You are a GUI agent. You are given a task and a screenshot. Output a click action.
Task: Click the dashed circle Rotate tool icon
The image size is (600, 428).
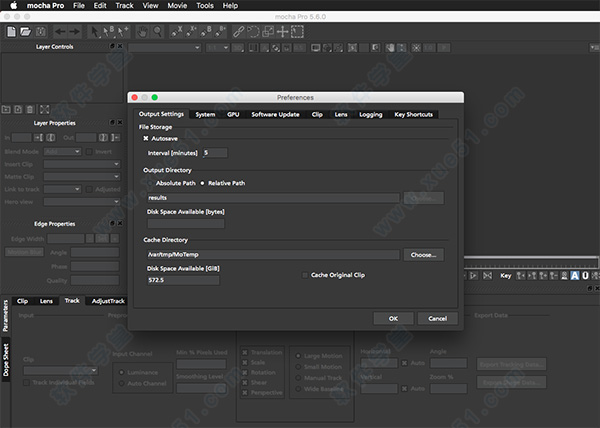(x=253, y=32)
